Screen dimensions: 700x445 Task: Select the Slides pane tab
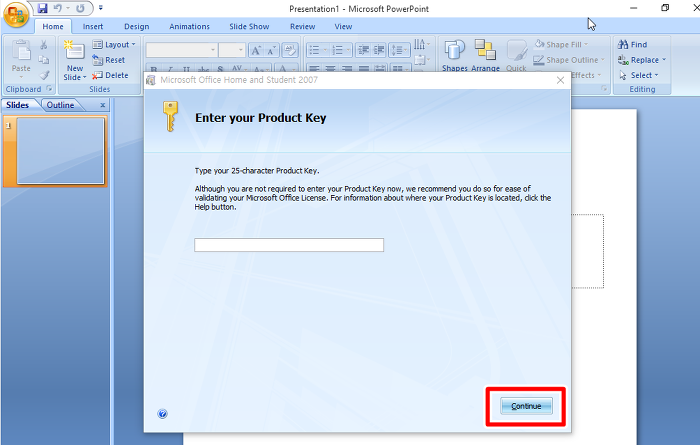(18, 105)
